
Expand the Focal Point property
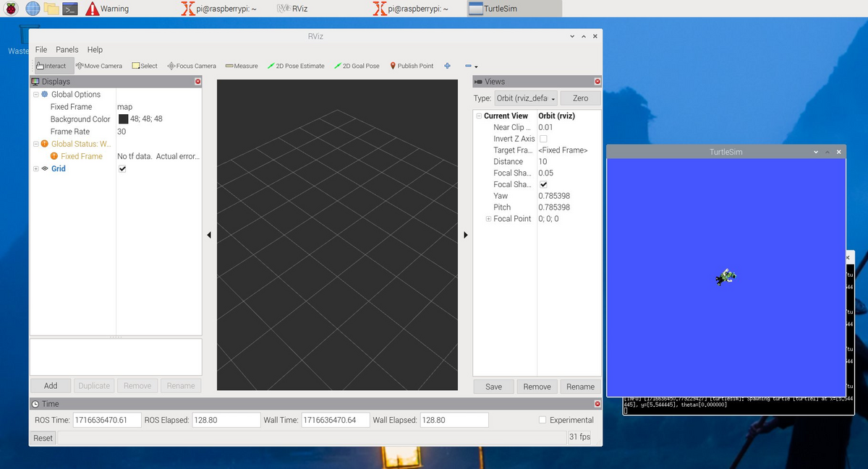click(x=488, y=219)
